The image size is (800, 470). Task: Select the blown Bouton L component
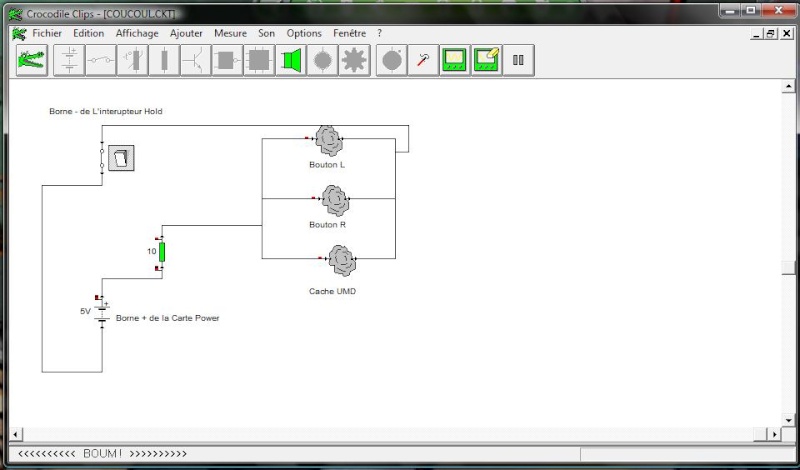329,140
